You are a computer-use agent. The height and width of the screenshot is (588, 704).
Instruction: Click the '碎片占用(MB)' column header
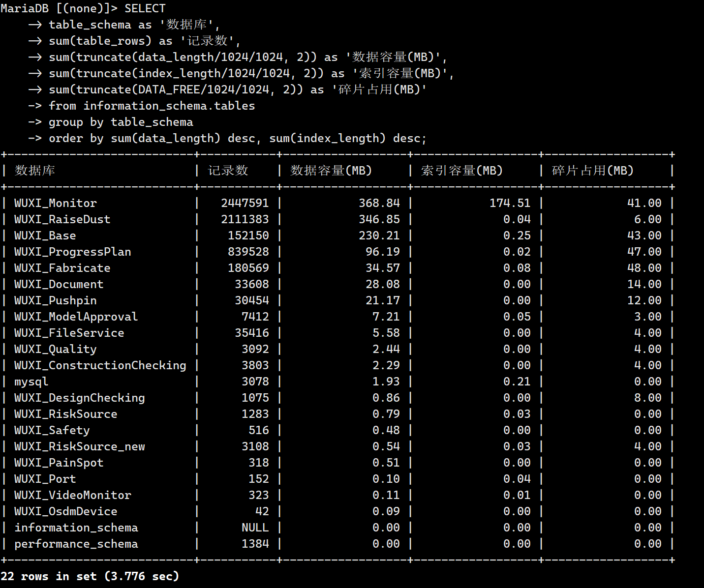click(x=593, y=171)
